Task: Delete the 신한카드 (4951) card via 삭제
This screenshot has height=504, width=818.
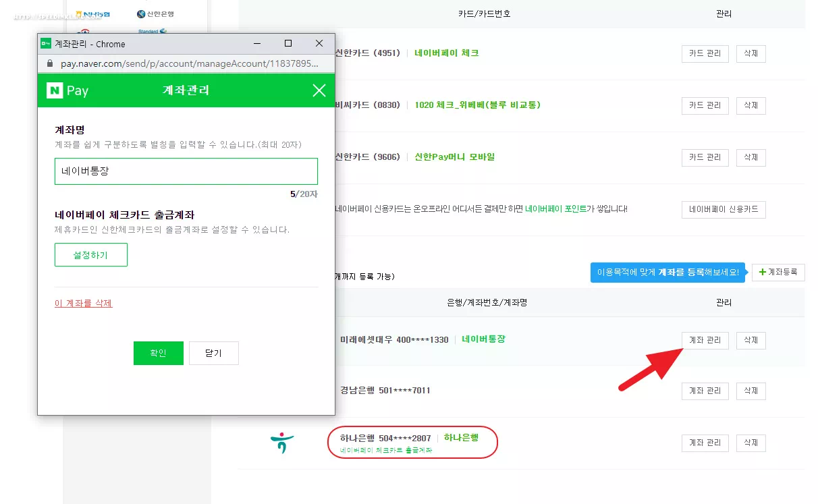Action: click(x=751, y=53)
